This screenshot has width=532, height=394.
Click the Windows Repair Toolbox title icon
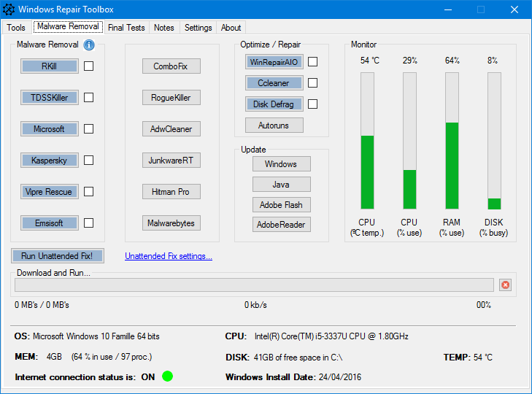[x=9, y=9]
